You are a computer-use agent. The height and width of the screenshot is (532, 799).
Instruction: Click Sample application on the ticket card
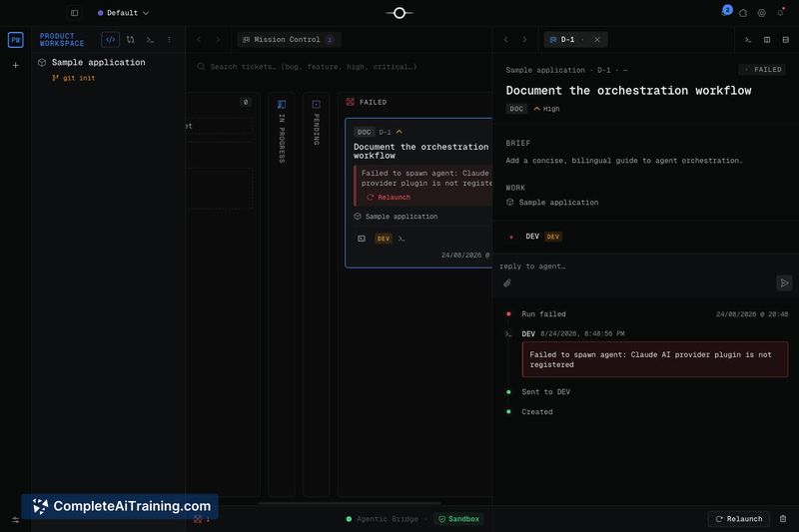pyautogui.click(x=396, y=217)
